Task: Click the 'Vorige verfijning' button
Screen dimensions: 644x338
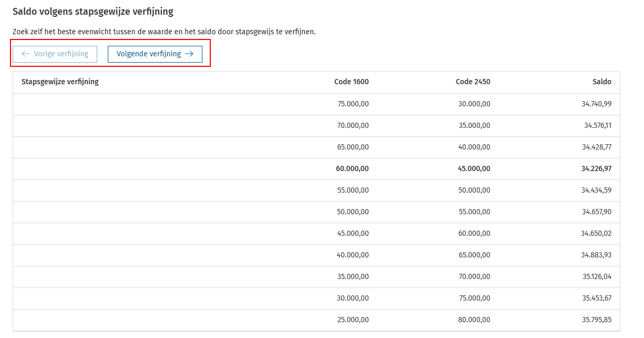Action: [x=55, y=54]
